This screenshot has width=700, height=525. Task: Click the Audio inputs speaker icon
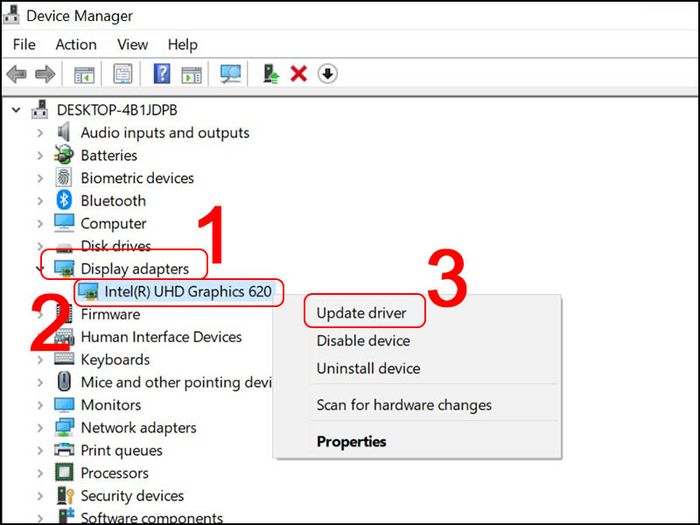64,132
